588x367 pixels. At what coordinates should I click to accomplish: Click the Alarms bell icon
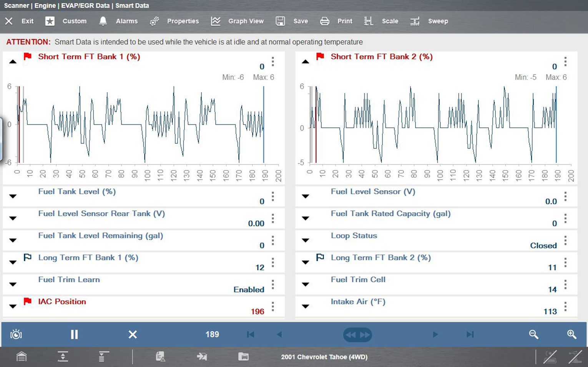[x=103, y=21]
